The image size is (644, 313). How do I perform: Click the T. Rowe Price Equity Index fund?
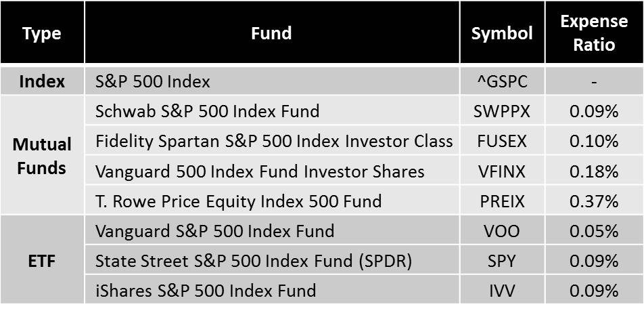coord(238,201)
